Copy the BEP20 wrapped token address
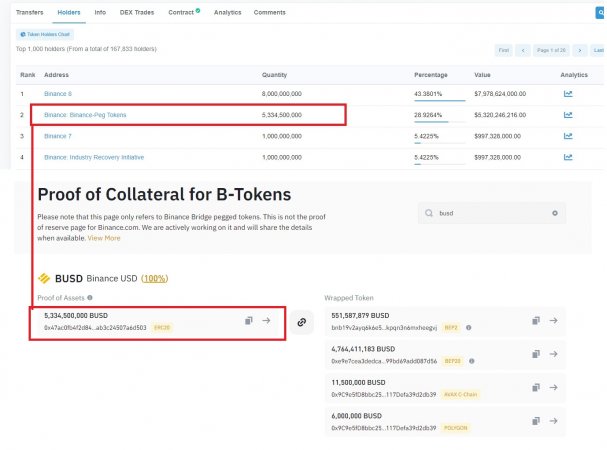607x450 pixels. coord(536,354)
